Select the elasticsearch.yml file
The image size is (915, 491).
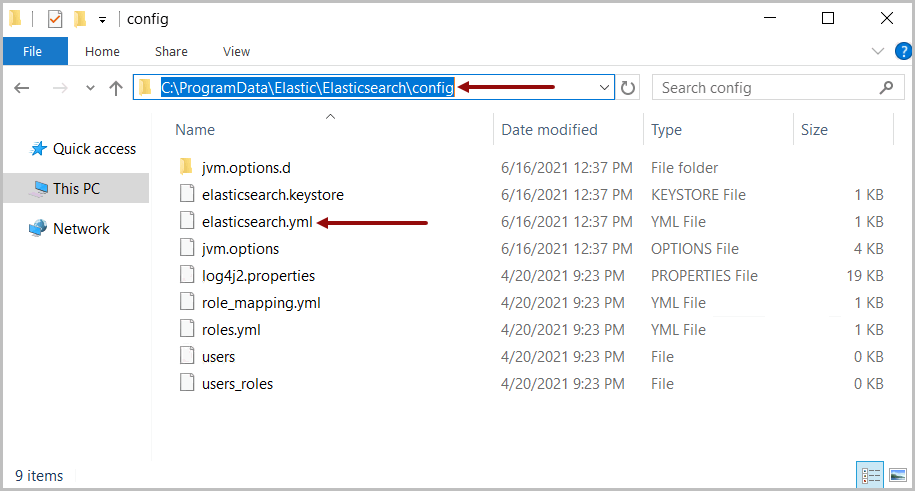pyautogui.click(x=257, y=222)
